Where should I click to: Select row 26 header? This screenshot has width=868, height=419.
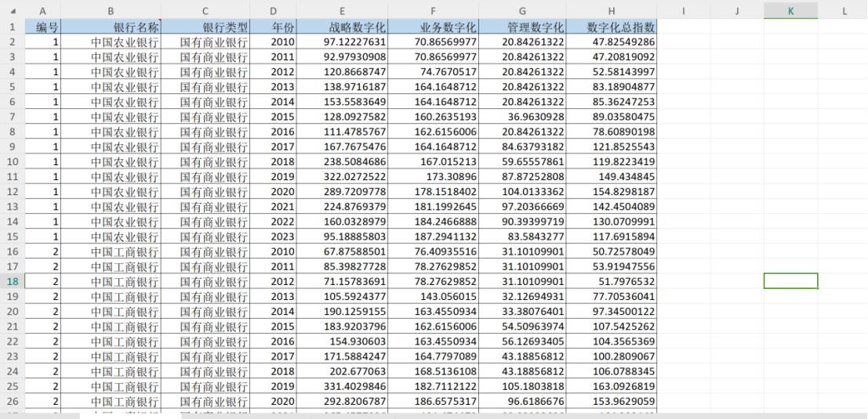[x=13, y=401]
